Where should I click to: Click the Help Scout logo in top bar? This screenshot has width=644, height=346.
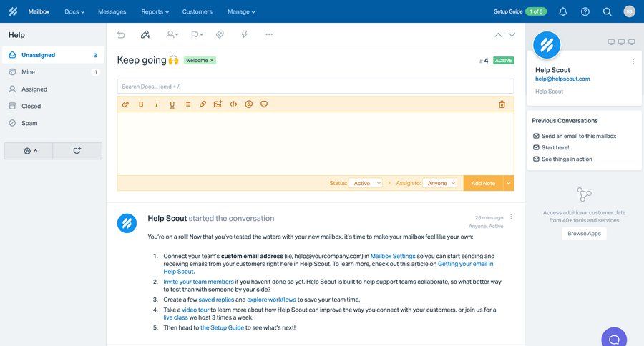[x=13, y=11]
